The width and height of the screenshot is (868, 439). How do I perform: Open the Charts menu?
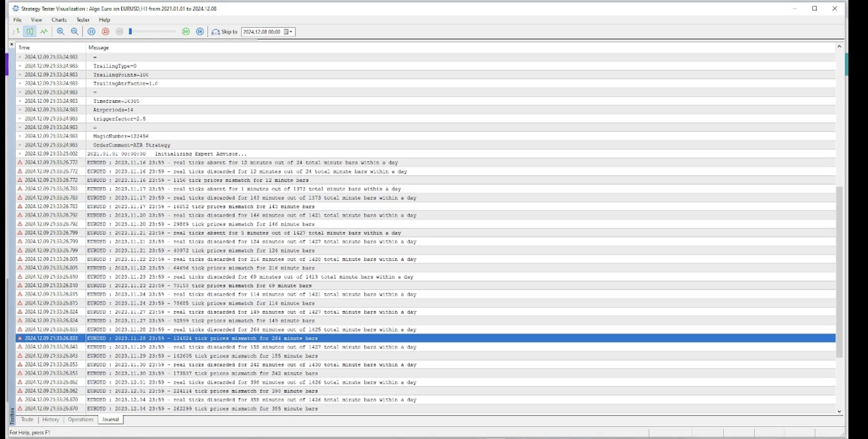(x=59, y=20)
